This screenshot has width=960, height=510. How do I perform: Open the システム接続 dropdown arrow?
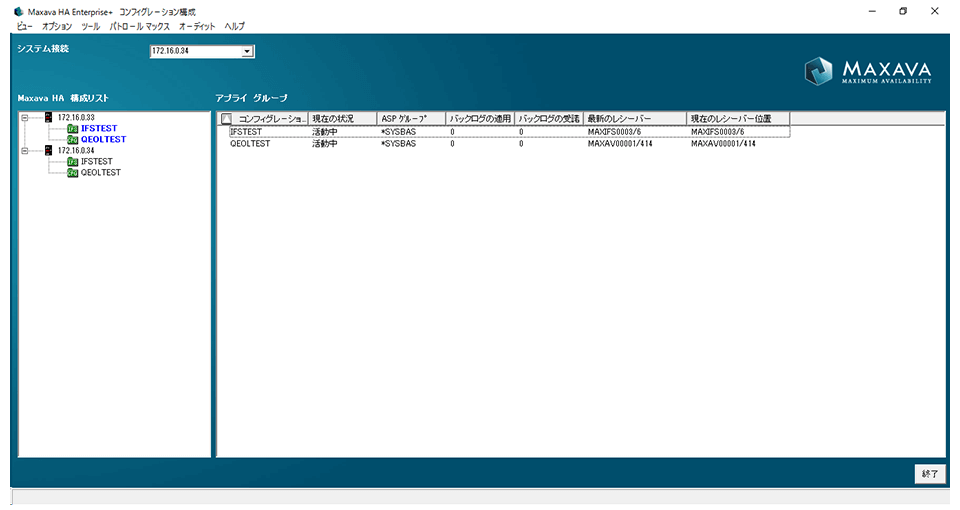pyautogui.click(x=247, y=51)
